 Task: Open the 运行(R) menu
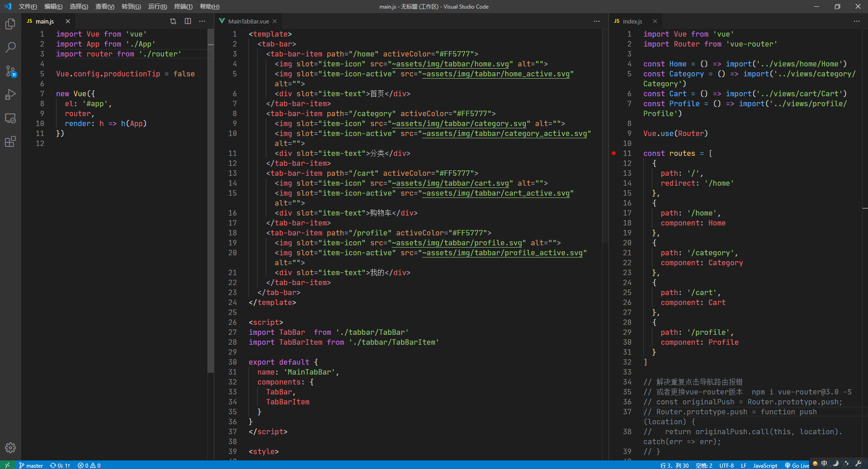157,6
